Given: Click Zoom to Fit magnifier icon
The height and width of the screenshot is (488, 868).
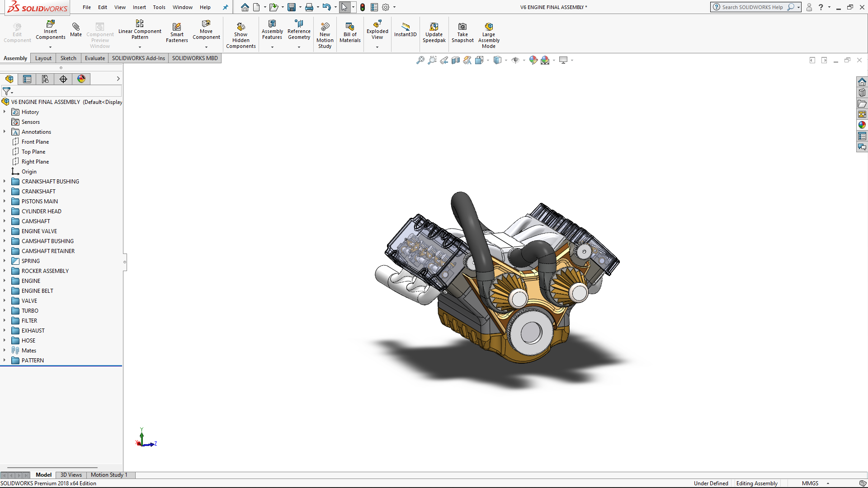Looking at the screenshot, I should pos(420,60).
